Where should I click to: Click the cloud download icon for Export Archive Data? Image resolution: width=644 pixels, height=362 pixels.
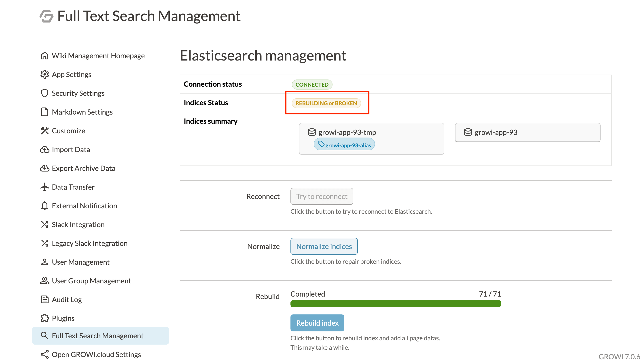tap(44, 168)
